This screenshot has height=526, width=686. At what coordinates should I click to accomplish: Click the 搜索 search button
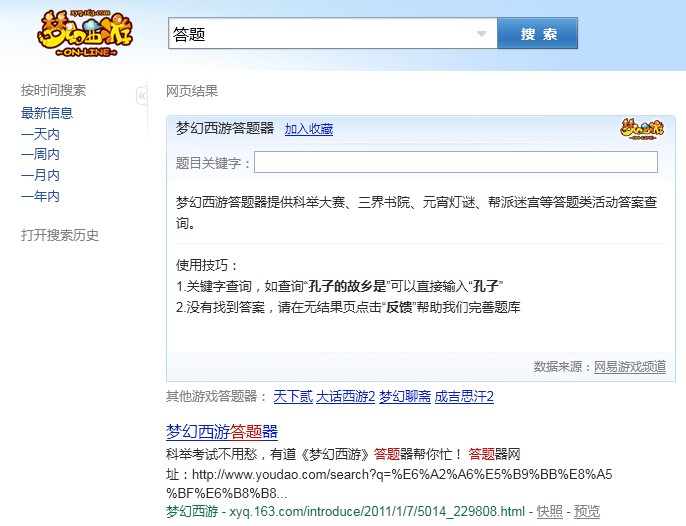tap(538, 33)
